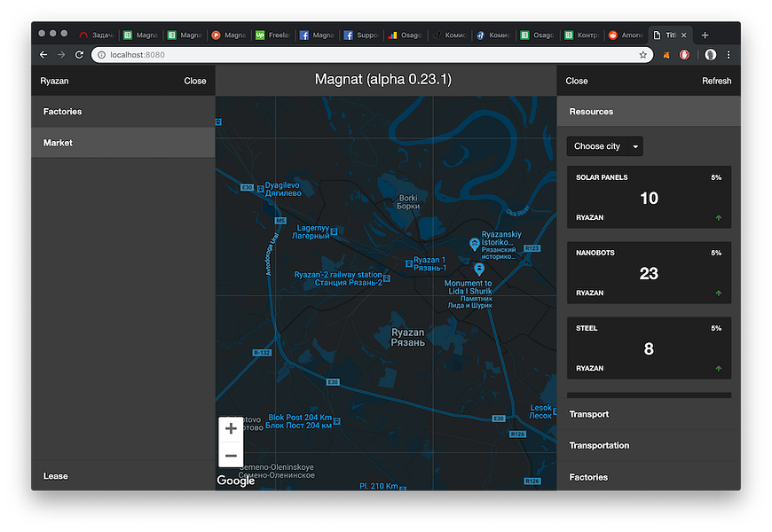Click the browser forward arrow
Viewport: 772px width, 532px height.
[61, 55]
